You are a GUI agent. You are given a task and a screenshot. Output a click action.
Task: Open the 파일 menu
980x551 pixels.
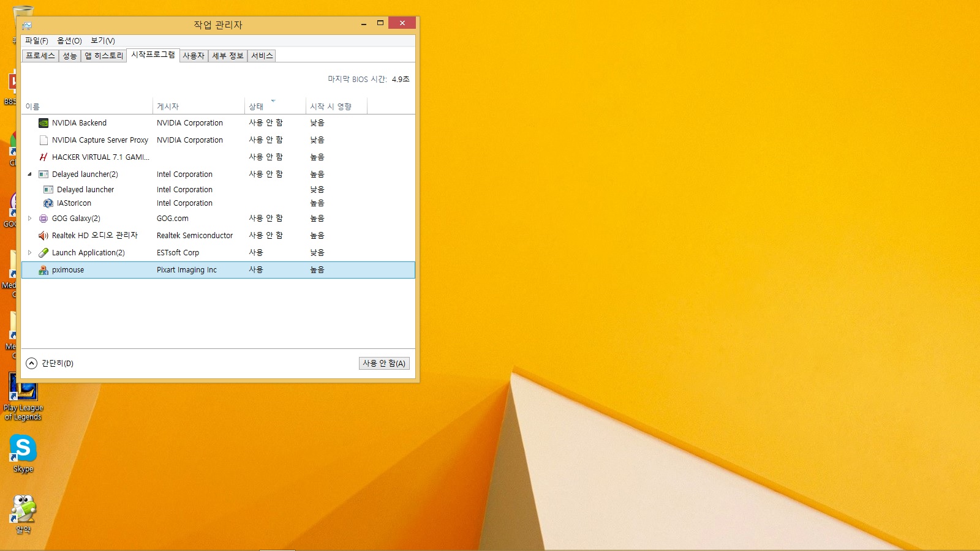pos(36,41)
